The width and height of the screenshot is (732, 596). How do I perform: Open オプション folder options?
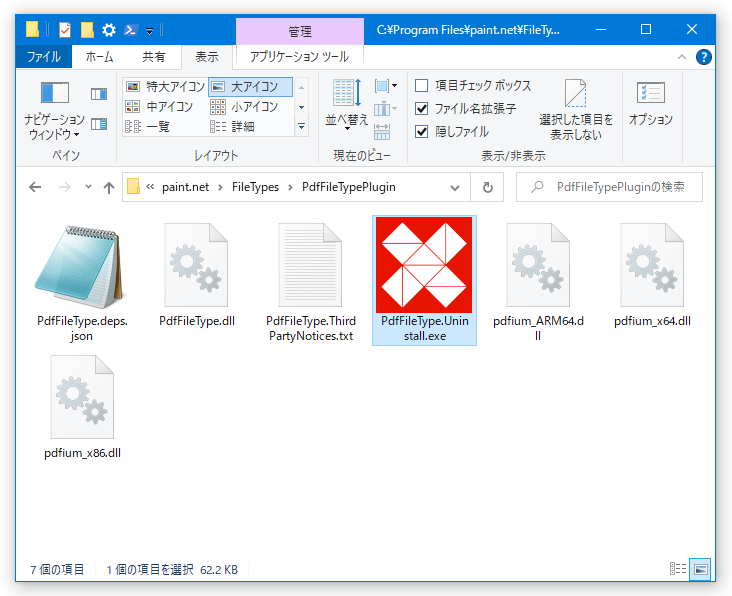(650, 103)
